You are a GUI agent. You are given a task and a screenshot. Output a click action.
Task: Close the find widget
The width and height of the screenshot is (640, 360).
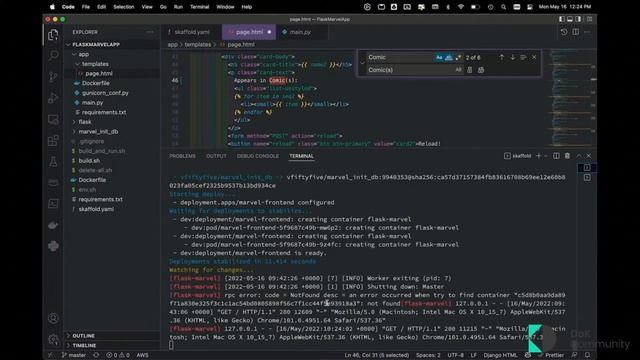534,58
